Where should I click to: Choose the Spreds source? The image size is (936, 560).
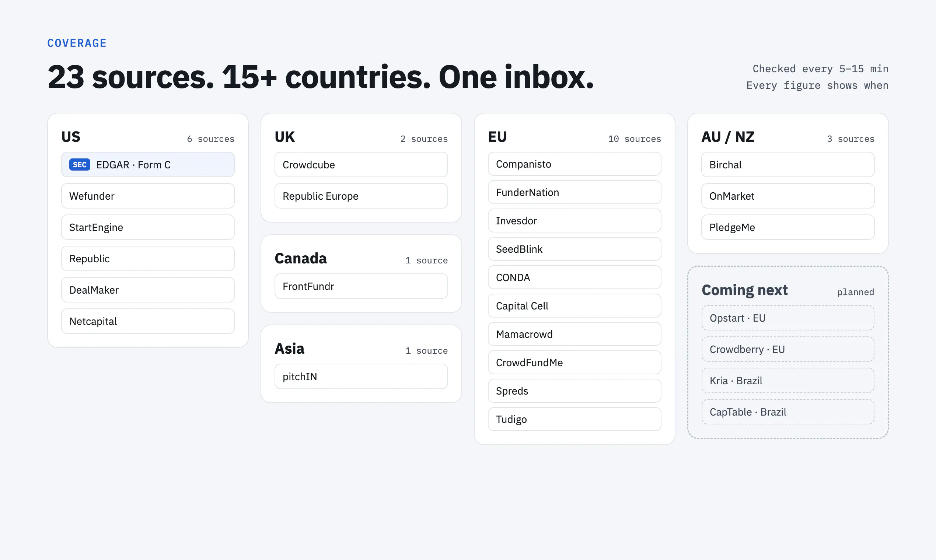click(574, 391)
